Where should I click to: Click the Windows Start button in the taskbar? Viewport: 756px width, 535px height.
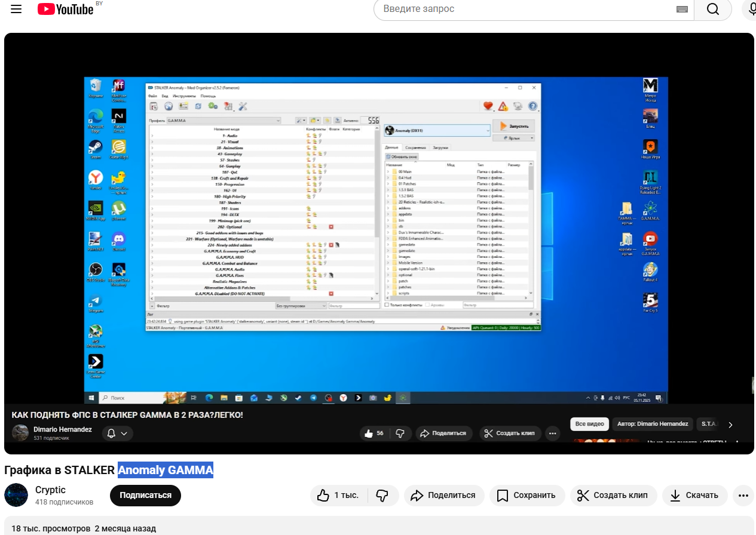coord(91,398)
